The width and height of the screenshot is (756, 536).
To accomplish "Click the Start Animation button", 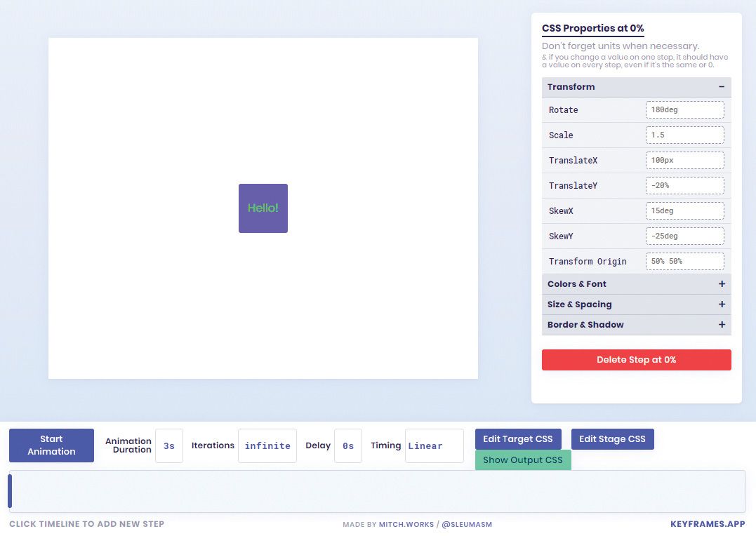I will (x=51, y=445).
